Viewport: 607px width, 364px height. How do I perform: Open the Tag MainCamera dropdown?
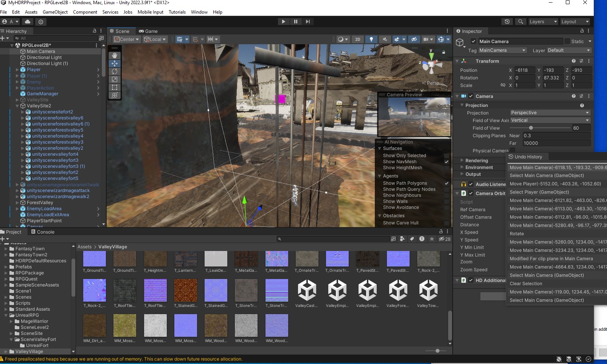coord(503,50)
